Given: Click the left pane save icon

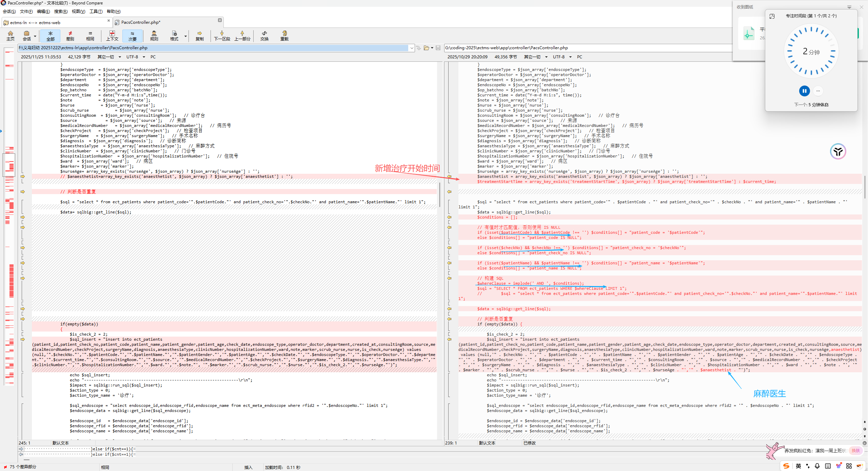Looking at the screenshot, I should coord(438,48).
